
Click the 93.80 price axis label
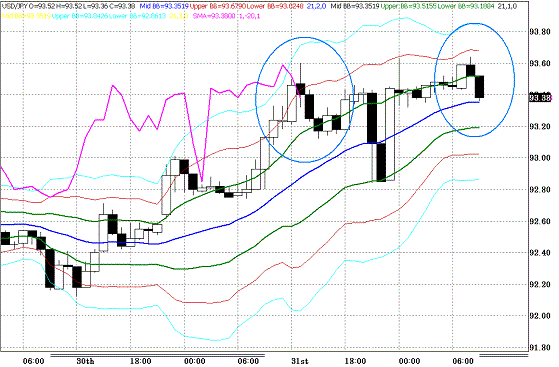539,32
